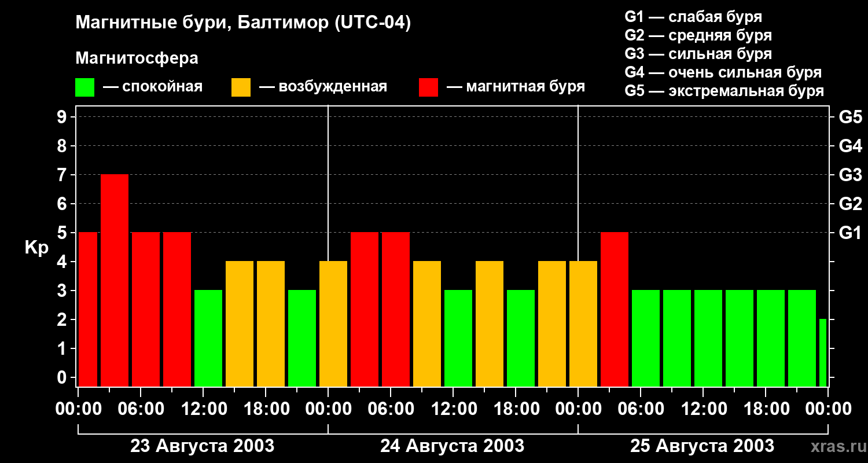Click the '25 Августа 2003' date label

pos(702,446)
